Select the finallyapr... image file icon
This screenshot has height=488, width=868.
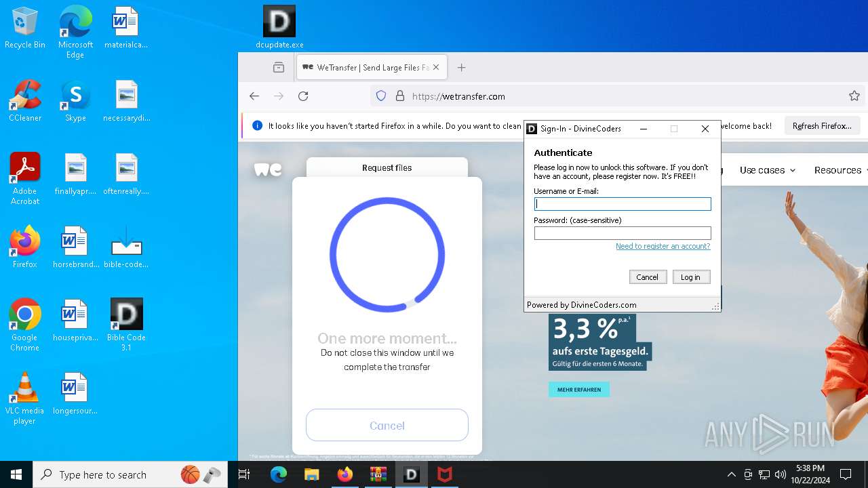tap(75, 175)
